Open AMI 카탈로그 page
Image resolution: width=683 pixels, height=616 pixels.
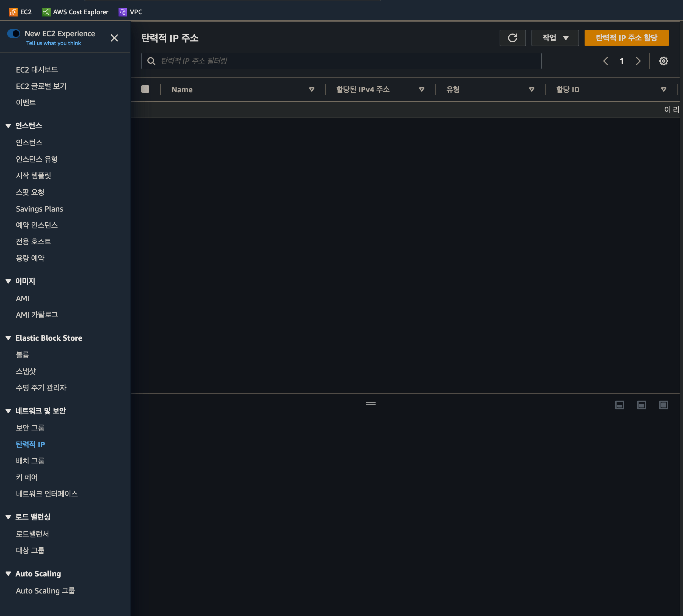[x=37, y=315]
